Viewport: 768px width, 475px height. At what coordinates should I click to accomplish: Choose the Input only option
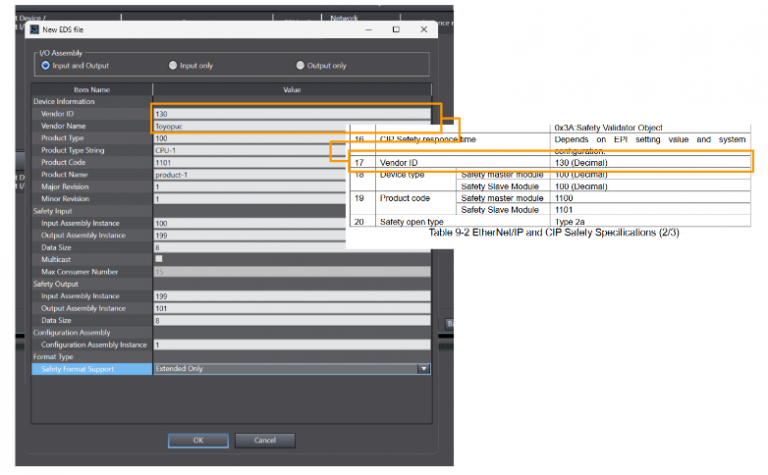[x=174, y=66]
